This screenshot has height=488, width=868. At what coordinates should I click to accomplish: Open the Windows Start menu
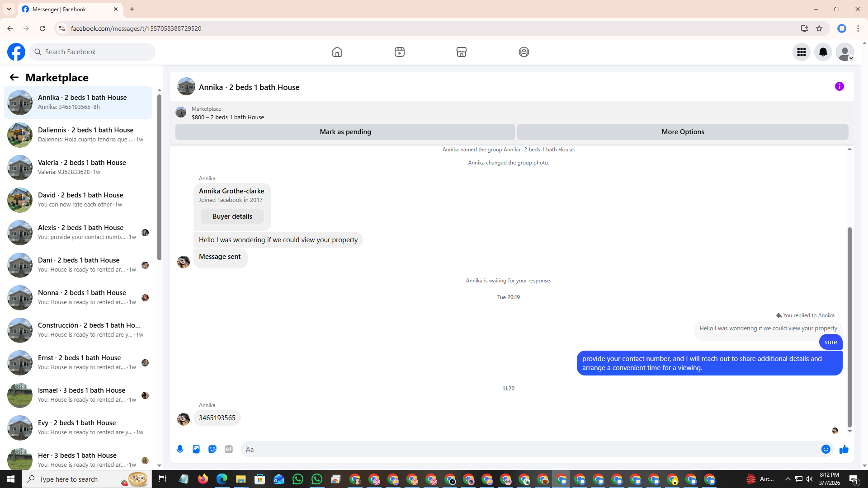11,479
